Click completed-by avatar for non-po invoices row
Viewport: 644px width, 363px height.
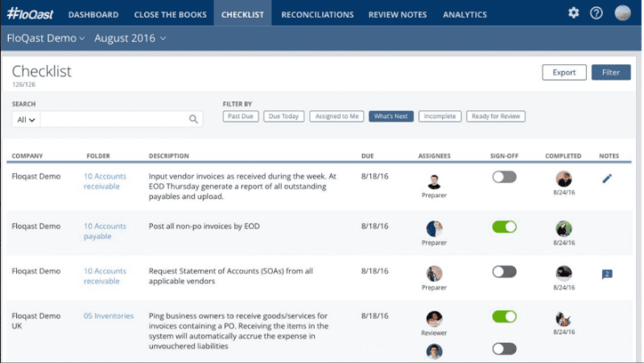point(563,229)
